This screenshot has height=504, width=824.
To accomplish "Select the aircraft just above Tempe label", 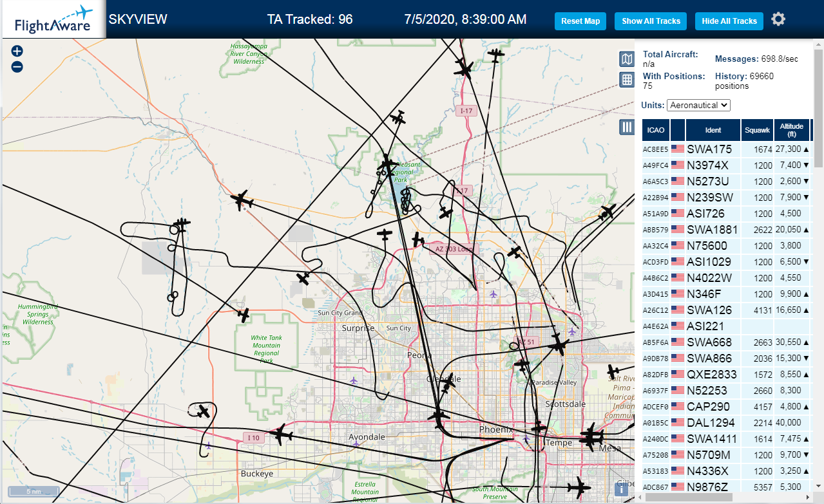I will 539,427.
